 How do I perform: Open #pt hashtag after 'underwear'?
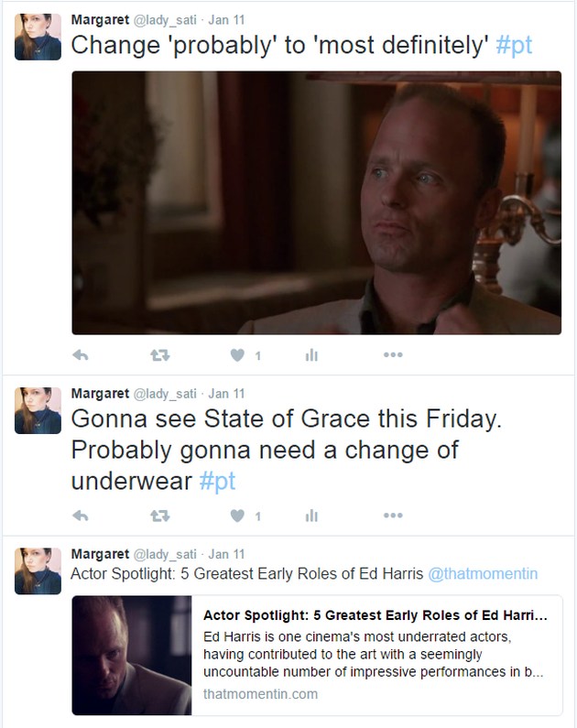coord(217,481)
